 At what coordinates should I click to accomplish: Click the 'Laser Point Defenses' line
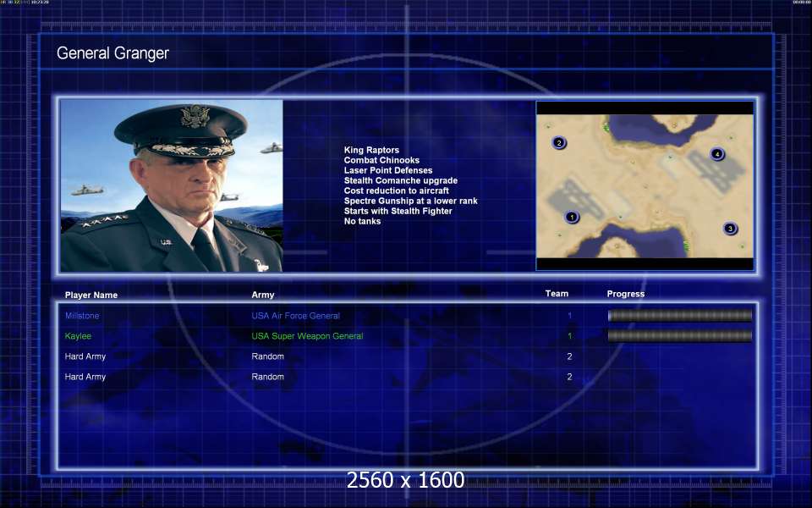coord(388,170)
